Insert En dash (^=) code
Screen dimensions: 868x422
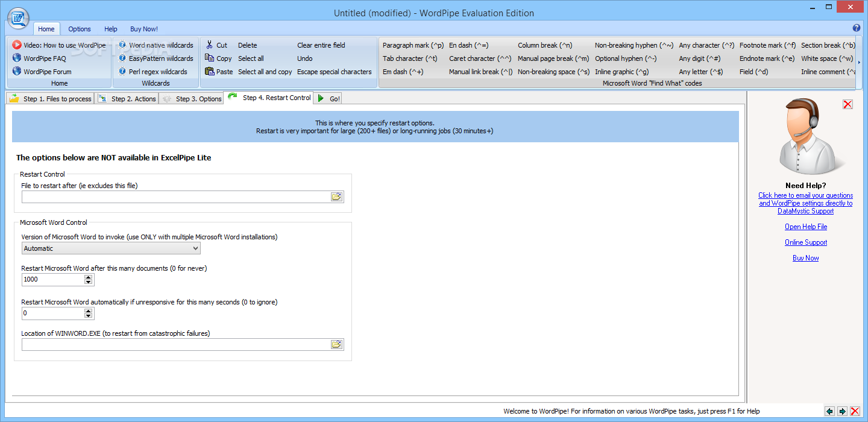(x=468, y=45)
